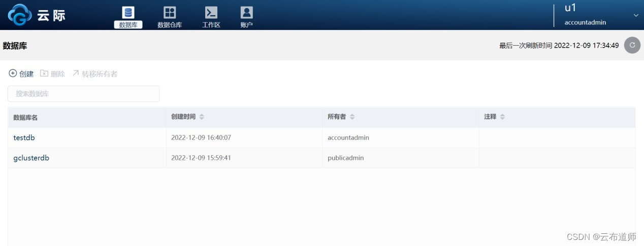The height and width of the screenshot is (246, 644).
Task: Click the 删除 delete button
Action: (53, 74)
